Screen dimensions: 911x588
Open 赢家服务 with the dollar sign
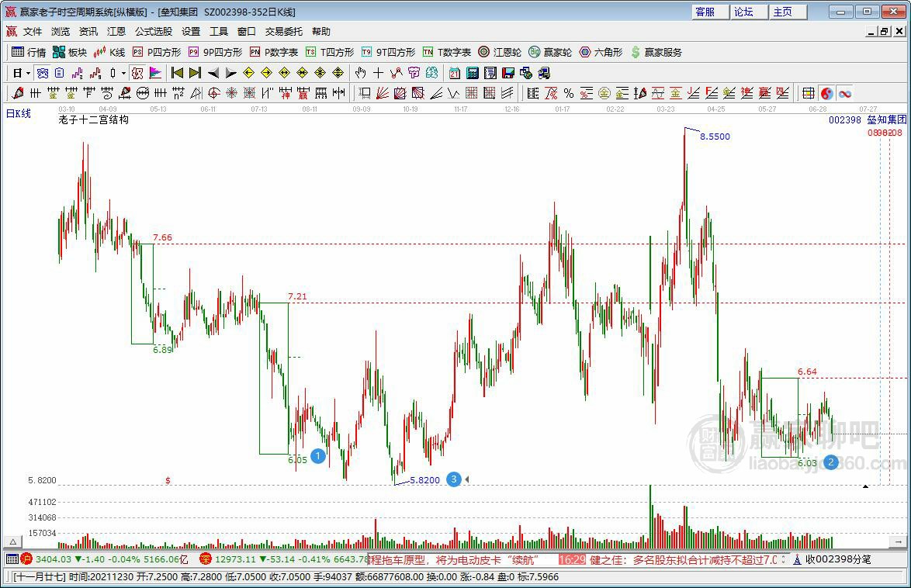pyautogui.click(x=656, y=52)
